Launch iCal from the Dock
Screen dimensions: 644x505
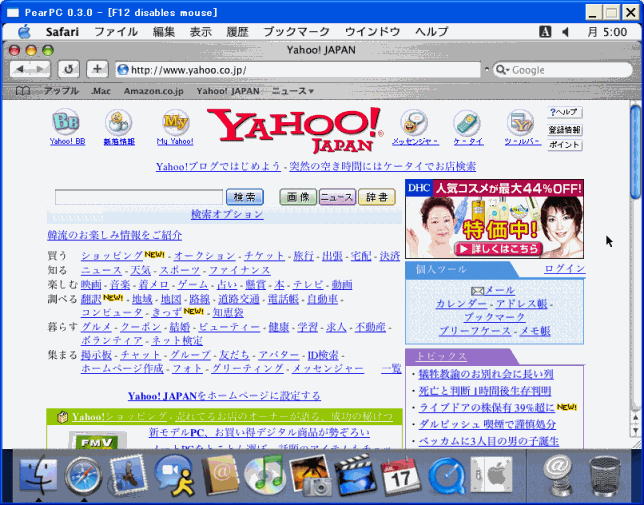[401, 476]
